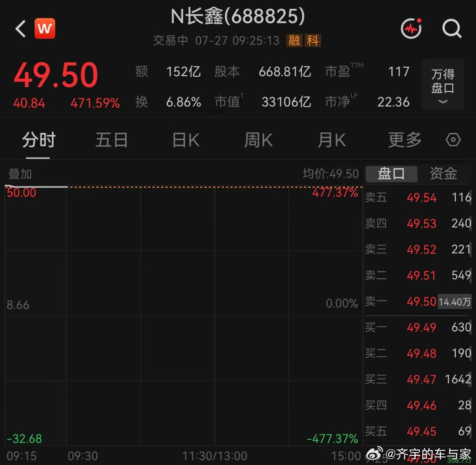Tap the 14.40万 sell-one volume

[455, 302]
